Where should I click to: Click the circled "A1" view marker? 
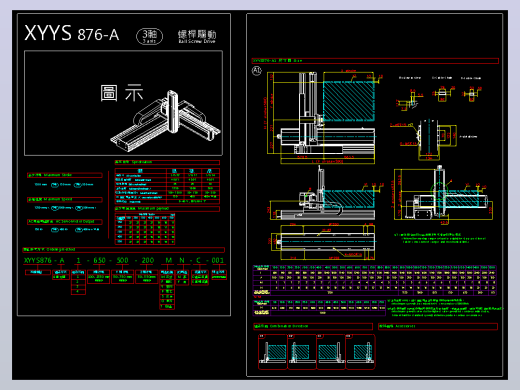pos(256,70)
